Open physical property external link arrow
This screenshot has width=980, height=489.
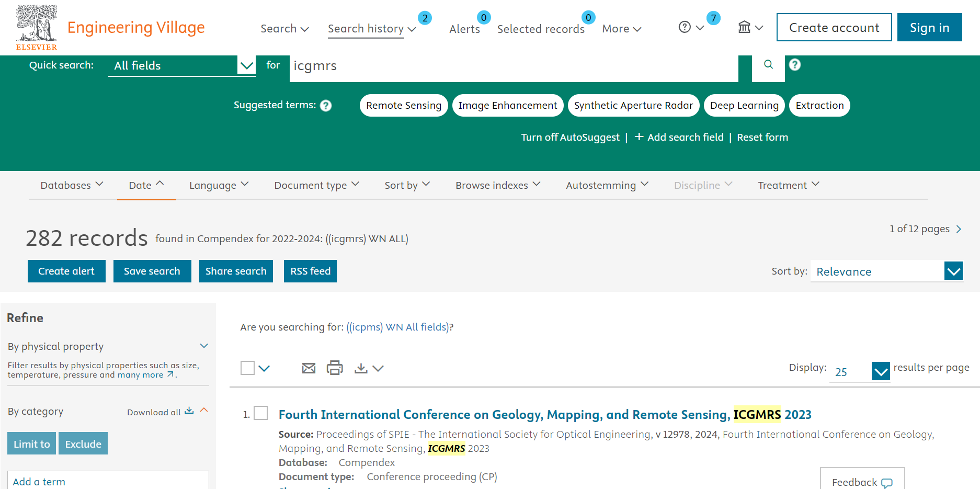(170, 374)
